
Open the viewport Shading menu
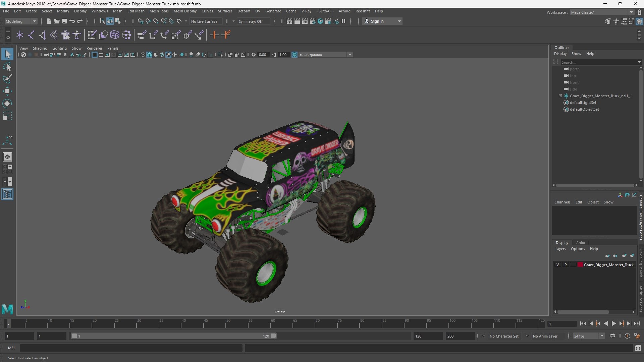click(x=40, y=48)
